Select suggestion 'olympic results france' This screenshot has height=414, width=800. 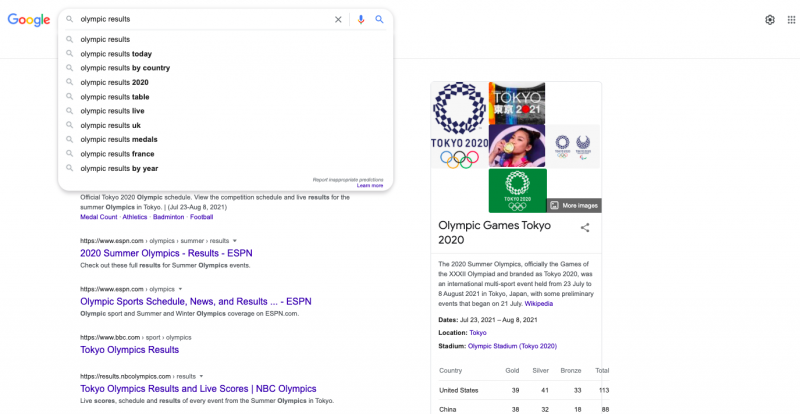pos(226,154)
